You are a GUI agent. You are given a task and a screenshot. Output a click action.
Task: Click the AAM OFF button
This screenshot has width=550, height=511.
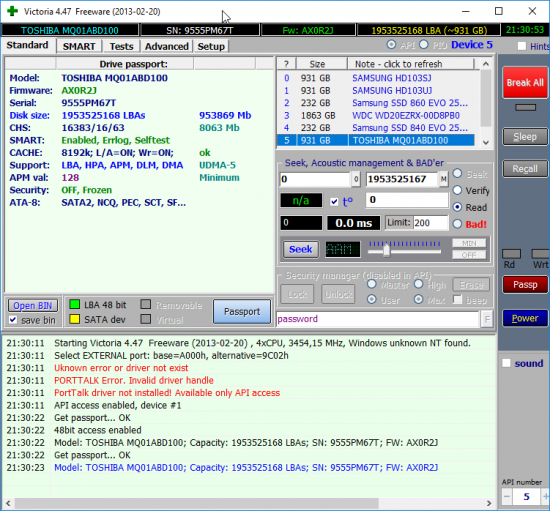469,255
